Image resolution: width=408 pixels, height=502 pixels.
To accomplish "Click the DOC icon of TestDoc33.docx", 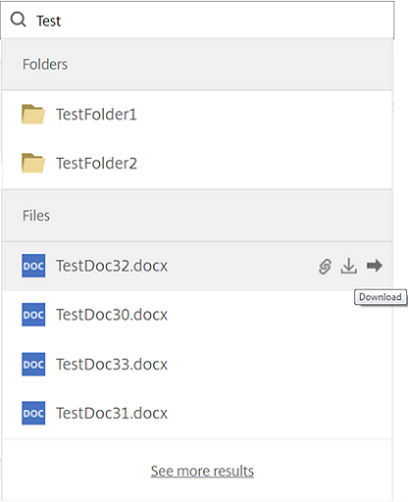I will [x=33, y=364].
